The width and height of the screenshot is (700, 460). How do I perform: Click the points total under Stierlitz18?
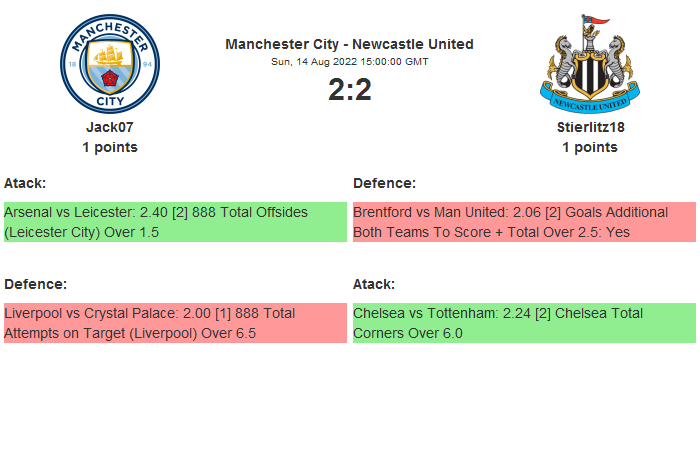pos(589,147)
